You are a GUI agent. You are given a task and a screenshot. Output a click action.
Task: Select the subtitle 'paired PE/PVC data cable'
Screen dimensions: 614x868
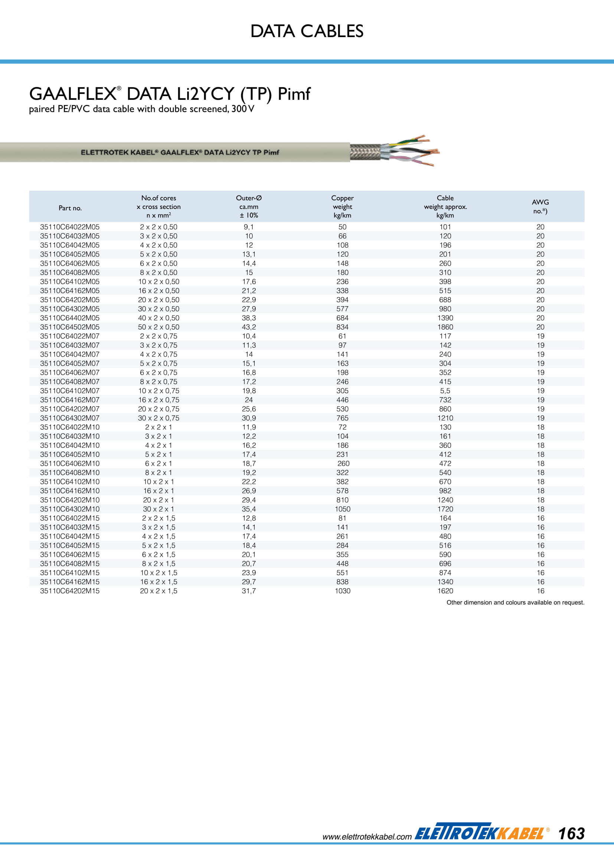coord(82,109)
